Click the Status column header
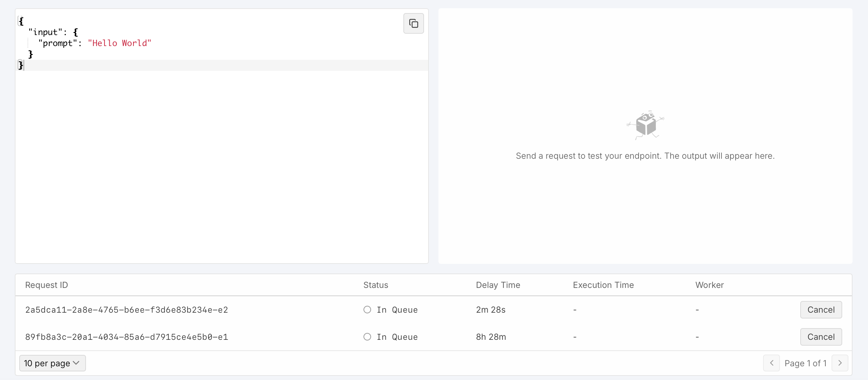Screen dimensions: 868x380 pyautogui.click(x=376, y=285)
